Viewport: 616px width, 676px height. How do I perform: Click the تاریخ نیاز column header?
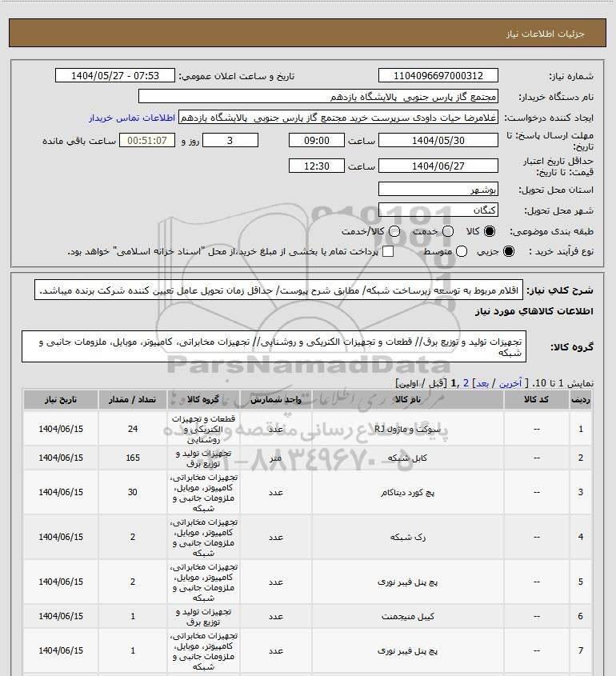(x=61, y=400)
